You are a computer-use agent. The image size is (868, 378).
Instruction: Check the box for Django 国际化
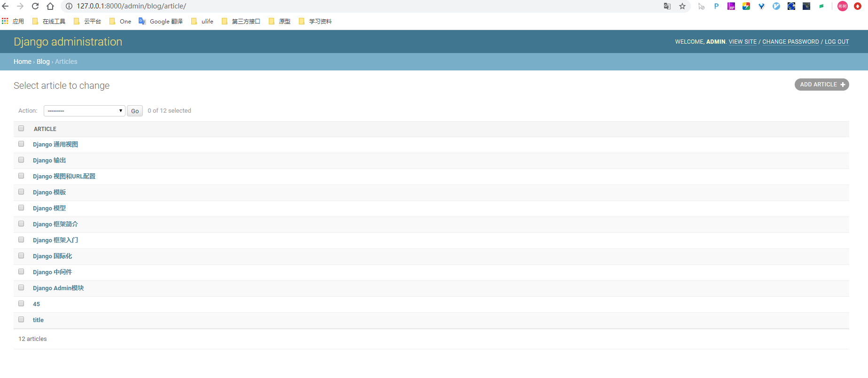21,255
